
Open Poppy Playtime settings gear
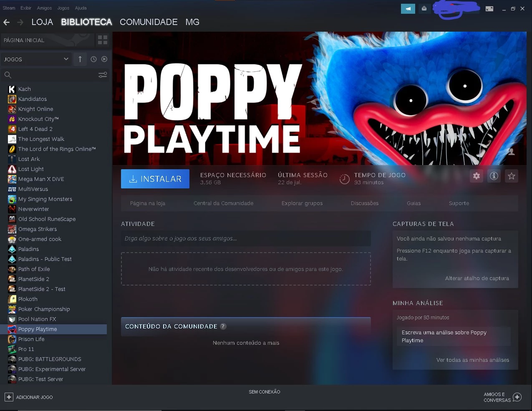477,176
